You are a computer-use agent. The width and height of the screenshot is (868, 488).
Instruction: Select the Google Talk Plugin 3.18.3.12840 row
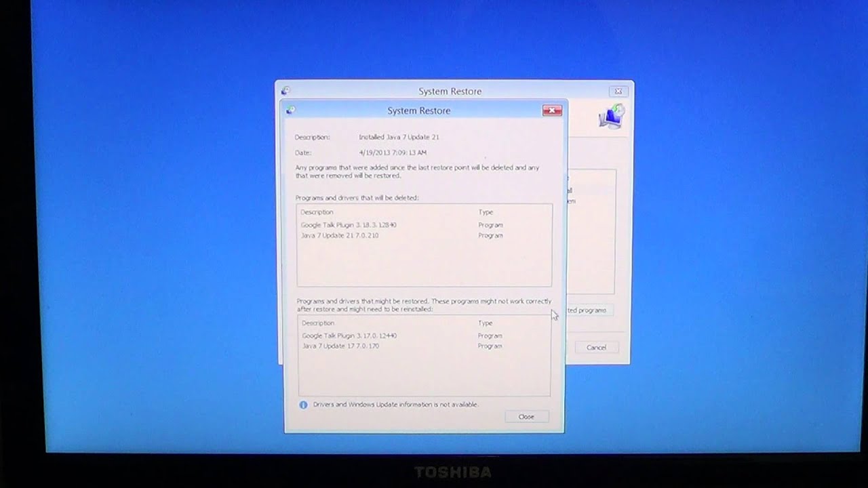tap(424, 224)
